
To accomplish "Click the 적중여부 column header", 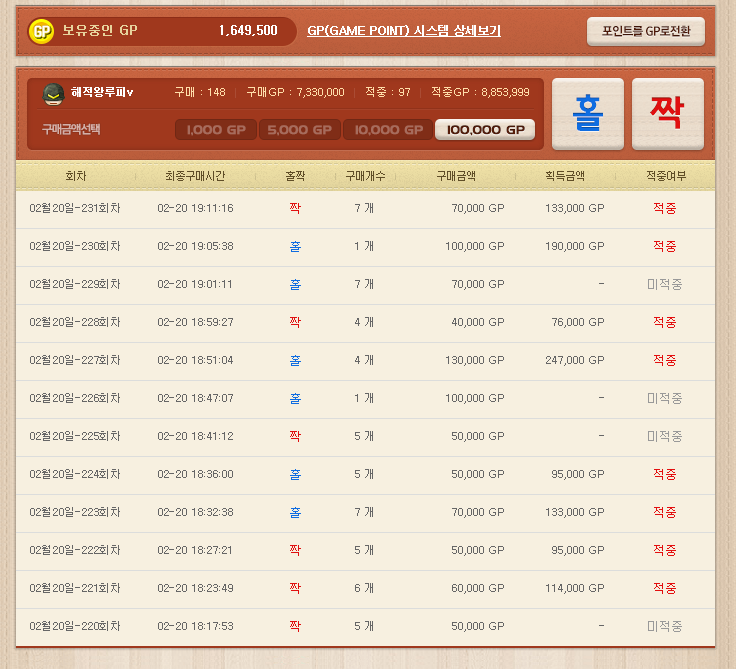I will [x=666, y=176].
